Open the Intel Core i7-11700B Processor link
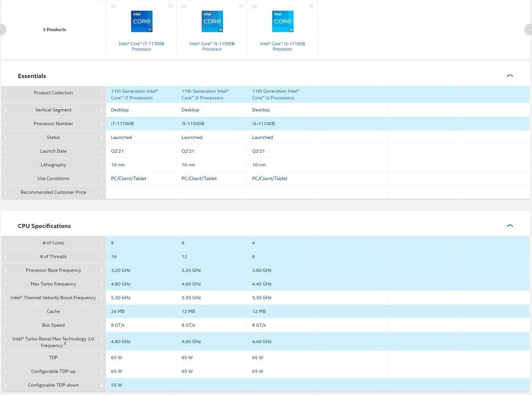Image resolution: width=532 pixels, height=395 pixels. pyautogui.click(x=141, y=47)
